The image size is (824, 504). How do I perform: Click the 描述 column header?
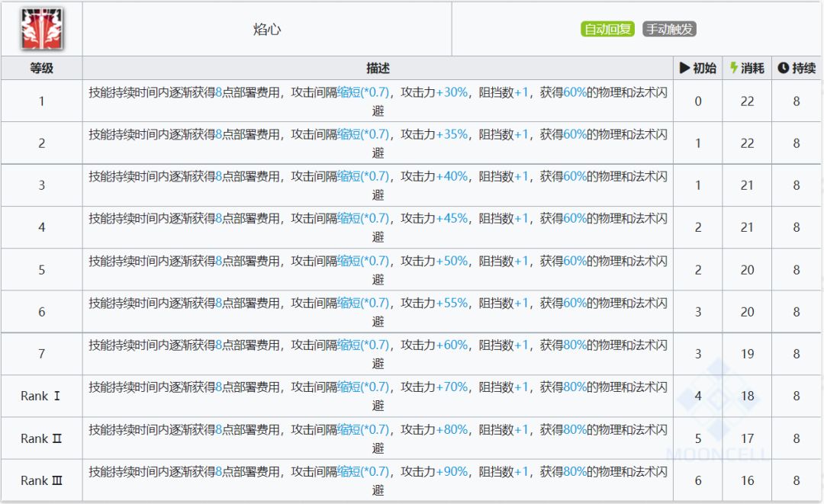(378, 68)
